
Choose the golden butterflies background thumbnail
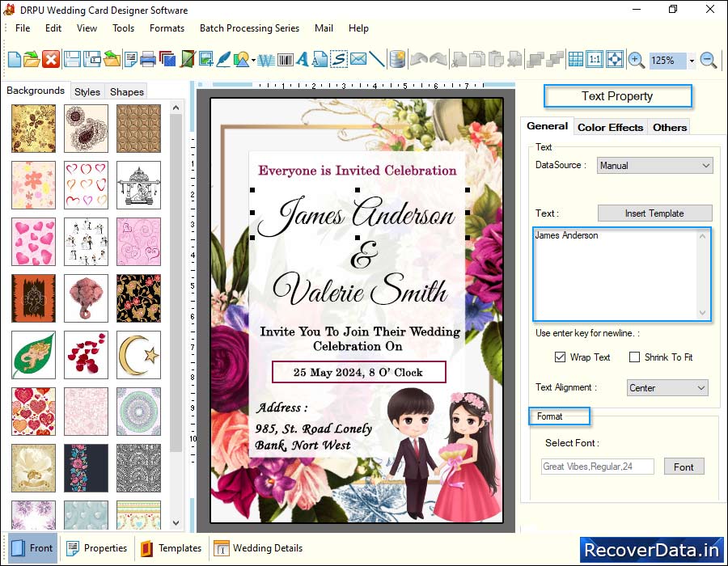[33, 129]
